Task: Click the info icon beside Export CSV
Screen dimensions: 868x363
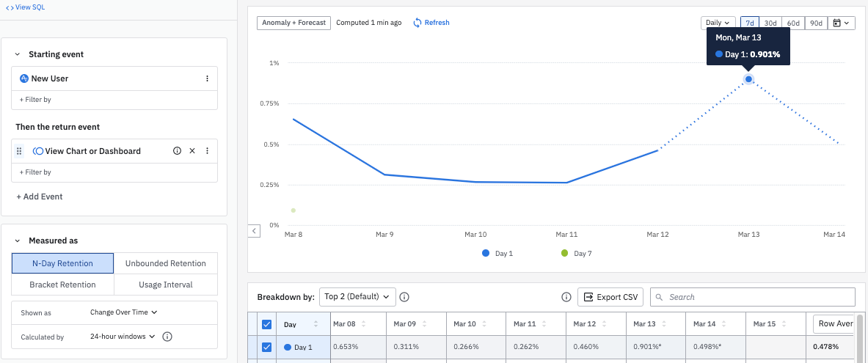Action: (x=566, y=297)
